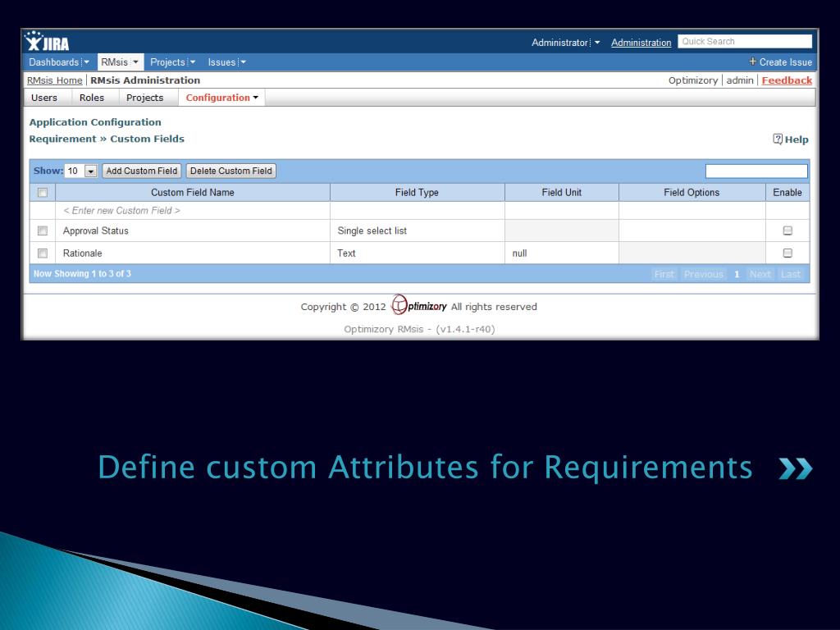Viewport: 840px width, 630px height.
Task: Select the Rationale field name cell
Action: 193,253
